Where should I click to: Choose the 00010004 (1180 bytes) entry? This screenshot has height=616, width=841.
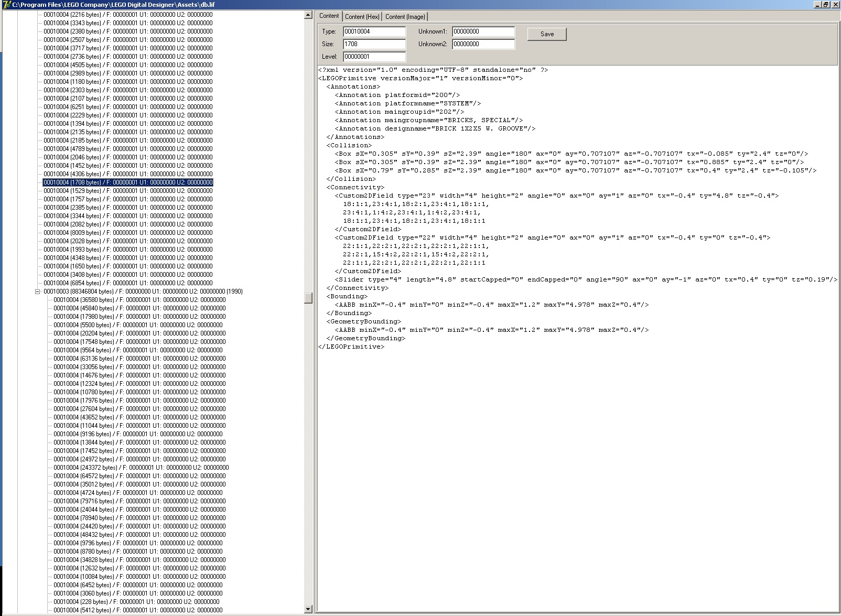click(128, 82)
